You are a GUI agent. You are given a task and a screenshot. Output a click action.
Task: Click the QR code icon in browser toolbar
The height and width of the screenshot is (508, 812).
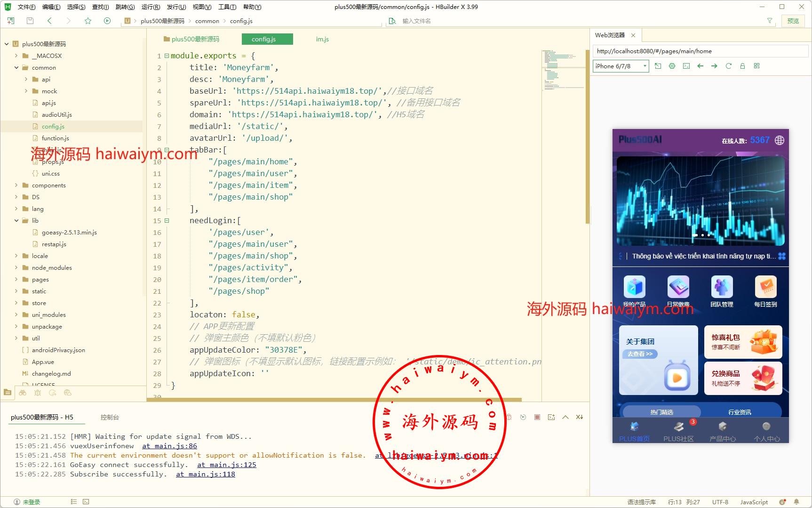756,66
